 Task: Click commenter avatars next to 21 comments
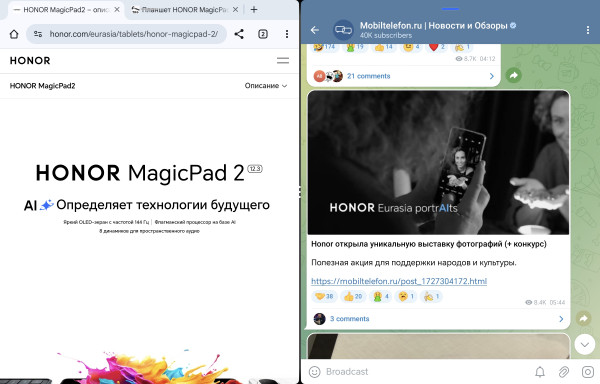pos(328,76)
